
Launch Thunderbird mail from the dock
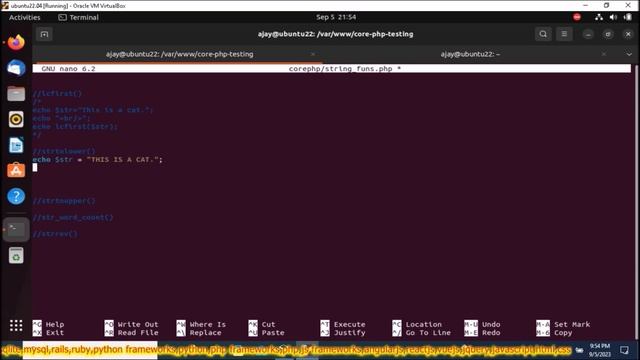pyautogui.click(x=16, y=68)
